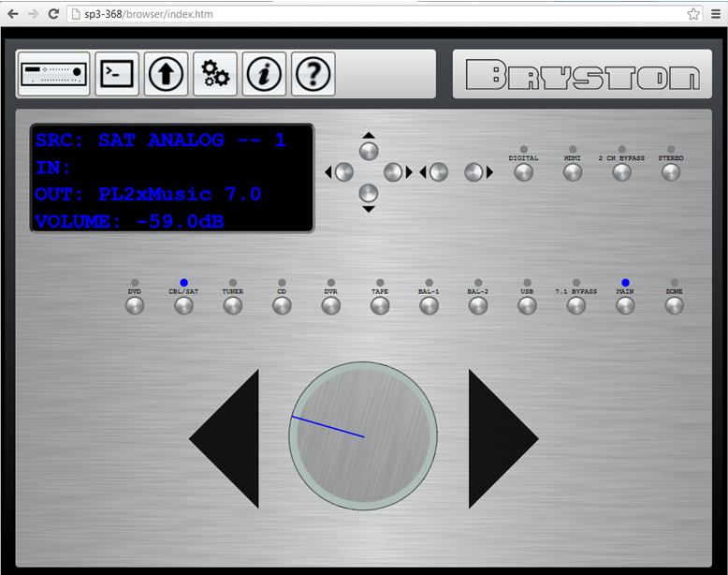Click the left knob next to DIGITAL
This screenshot has width=728, height=575.
[439, 172]
